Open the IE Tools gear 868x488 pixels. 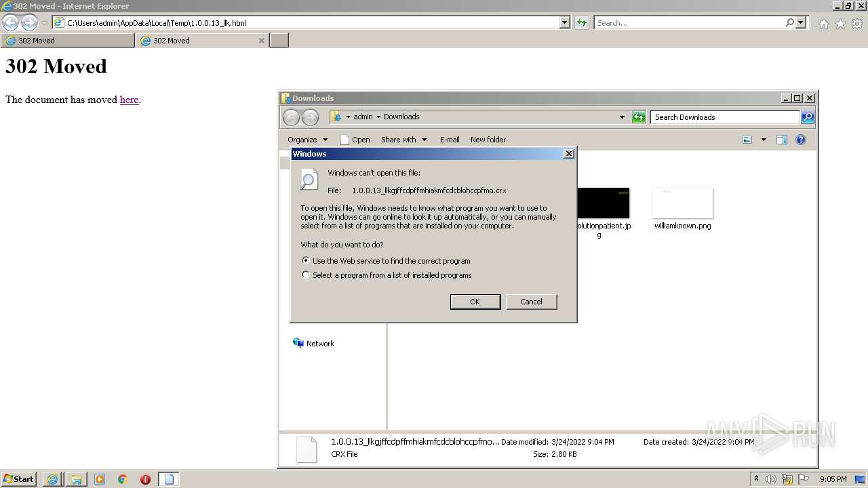[857, 24]
